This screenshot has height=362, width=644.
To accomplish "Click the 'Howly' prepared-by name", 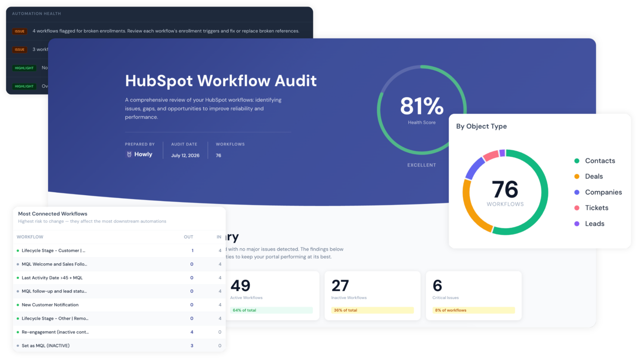I will 143,154.
